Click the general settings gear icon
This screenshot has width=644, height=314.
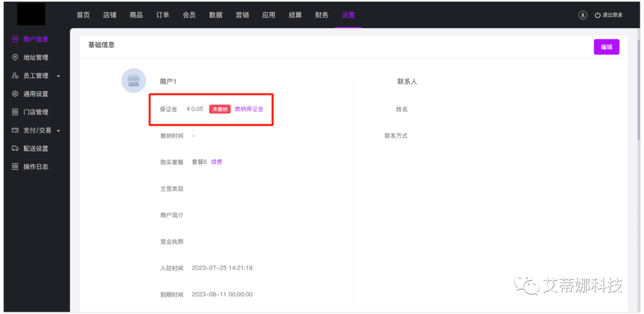pos(15,94)
